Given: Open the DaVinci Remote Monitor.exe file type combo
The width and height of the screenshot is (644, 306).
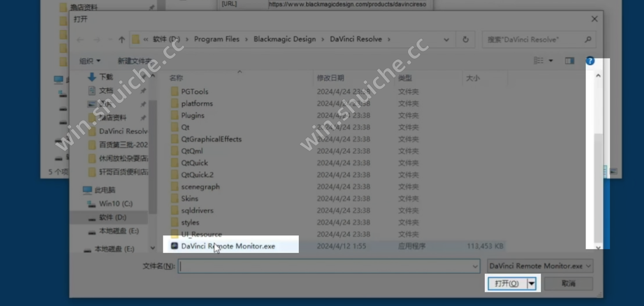Looking at the screenshot, I should tap(539, 266).
